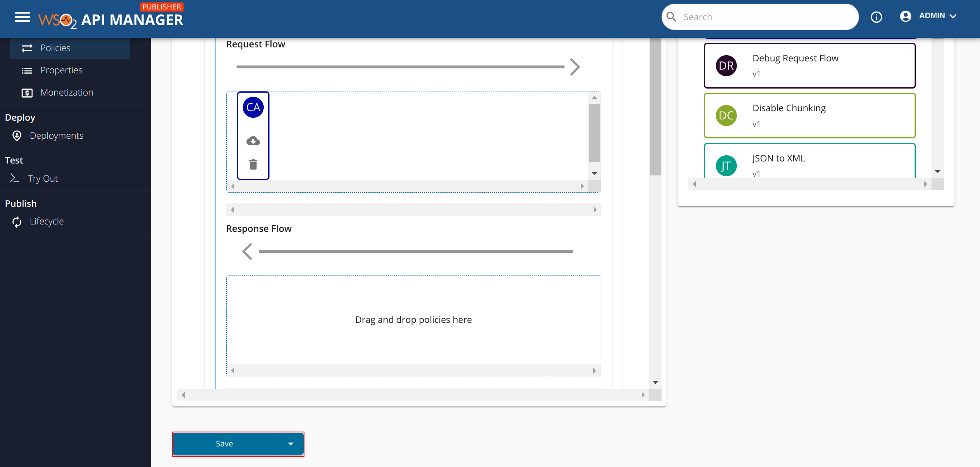Click the Lifecycle cycle icon under Publish
This screenshot has width=980, height=467.
(x=16, y=222)
